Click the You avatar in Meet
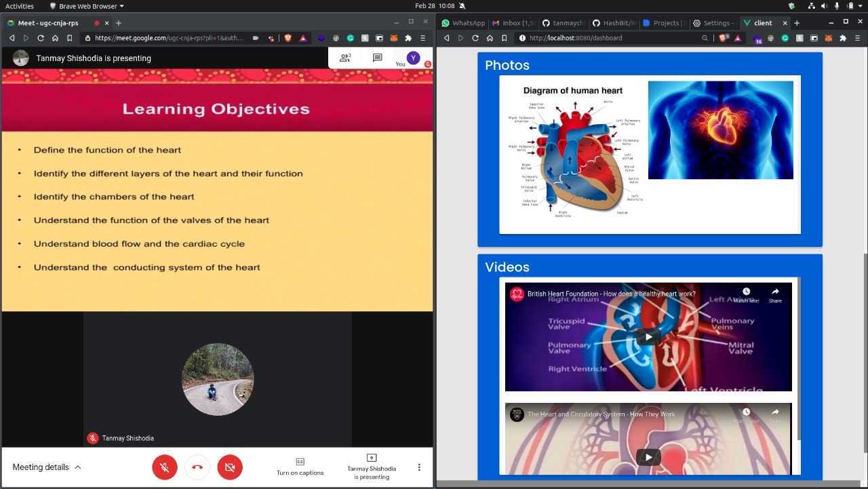This screenshot has width=868, height=489. pos(414,58)
